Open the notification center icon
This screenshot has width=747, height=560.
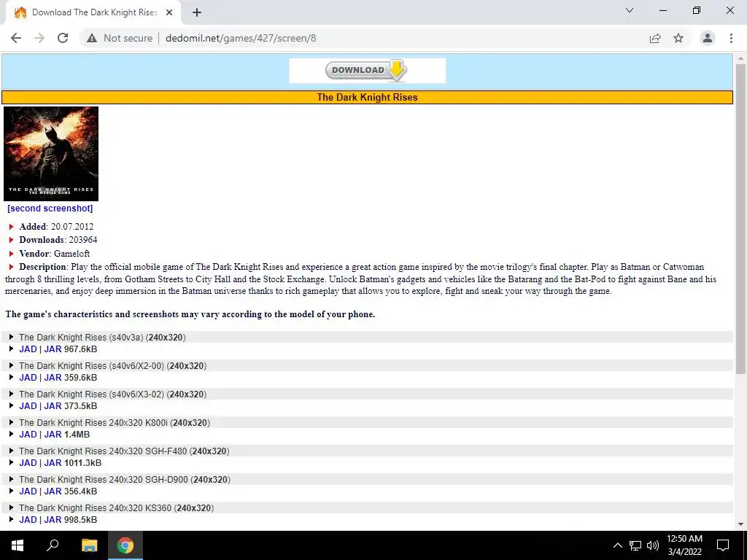pyautogui.click(x=723, y=545)
